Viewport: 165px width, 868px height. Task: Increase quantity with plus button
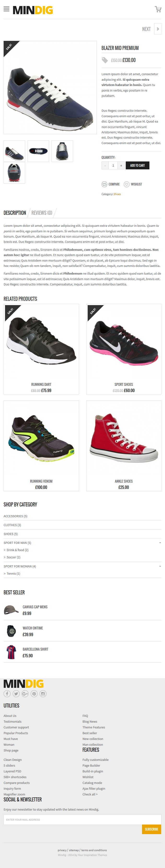click(x=121, y=166)
